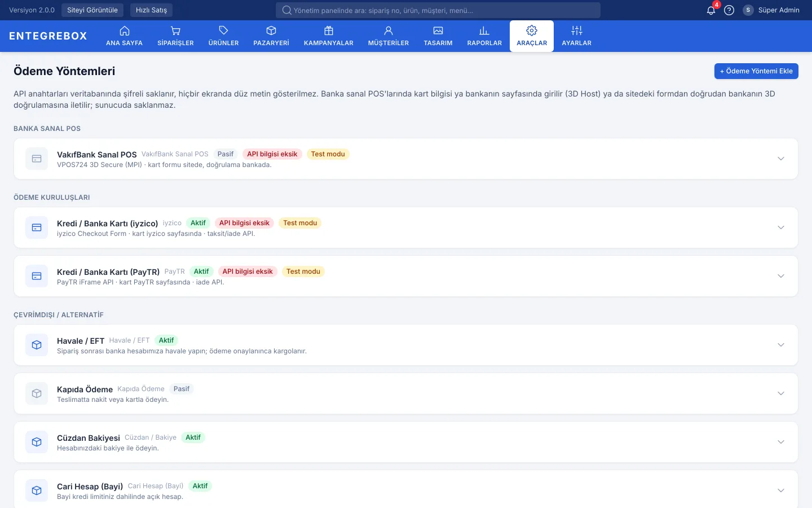Navigate to Müşteriler
The width and height of the screenshot is (812, 508).
[389, 36]
